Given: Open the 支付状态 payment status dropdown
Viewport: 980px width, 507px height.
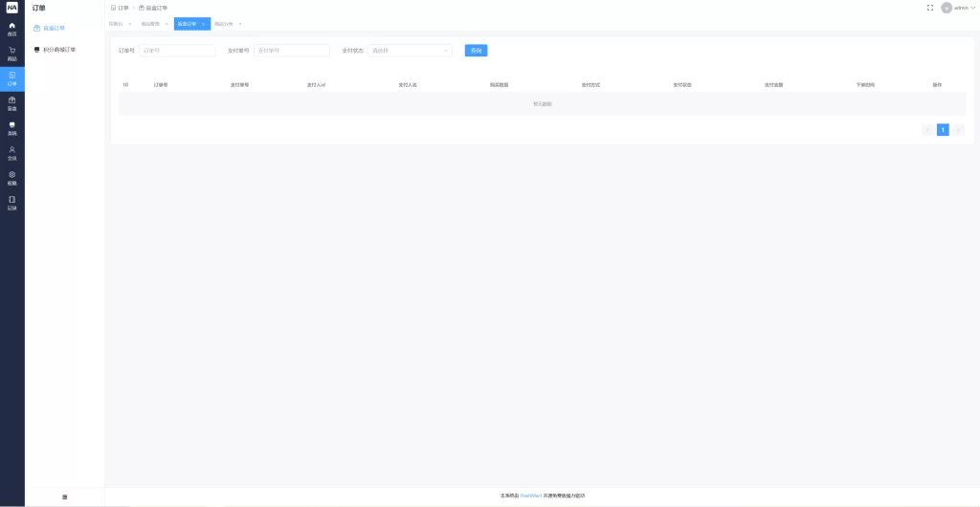Looking at the screenshot, I should (x=410, y=51).
